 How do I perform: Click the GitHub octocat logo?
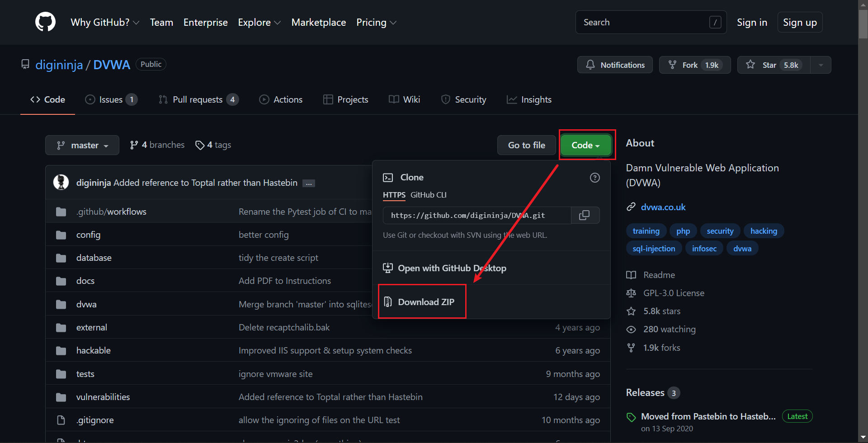[45, 22]
